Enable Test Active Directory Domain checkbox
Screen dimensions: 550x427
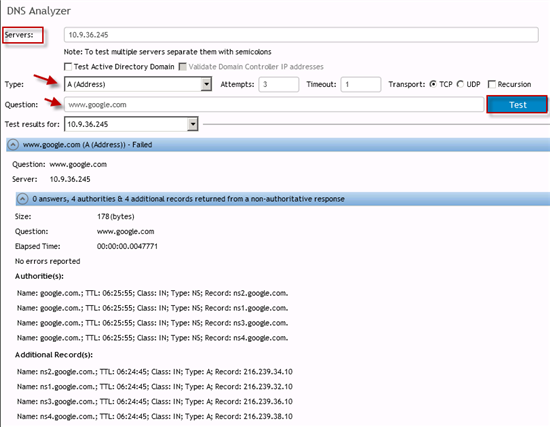68,67
